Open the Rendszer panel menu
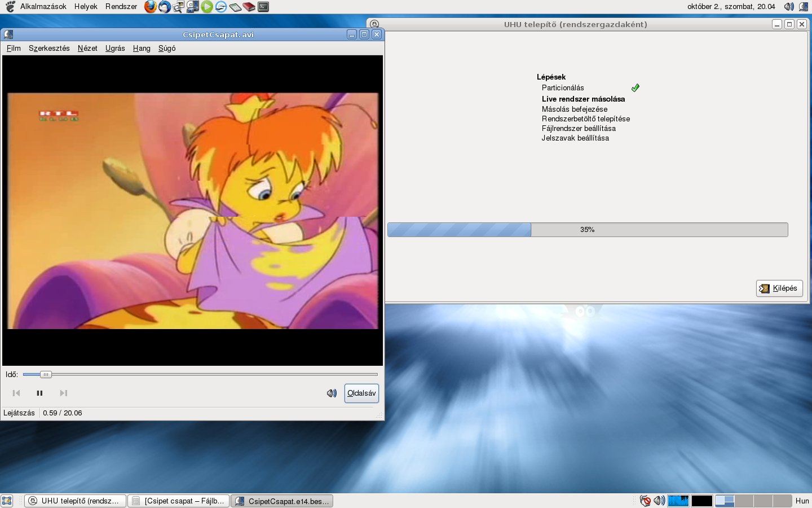The image size is (812, 508). tap(121, 7)
